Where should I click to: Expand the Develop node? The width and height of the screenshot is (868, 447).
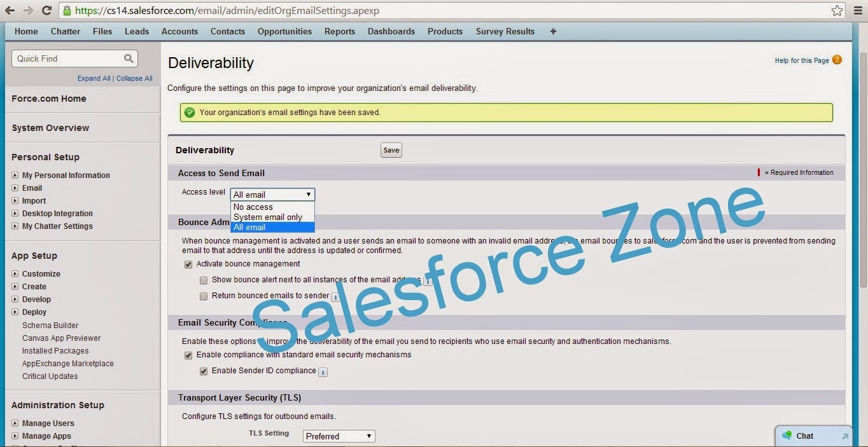click(16, 299)
